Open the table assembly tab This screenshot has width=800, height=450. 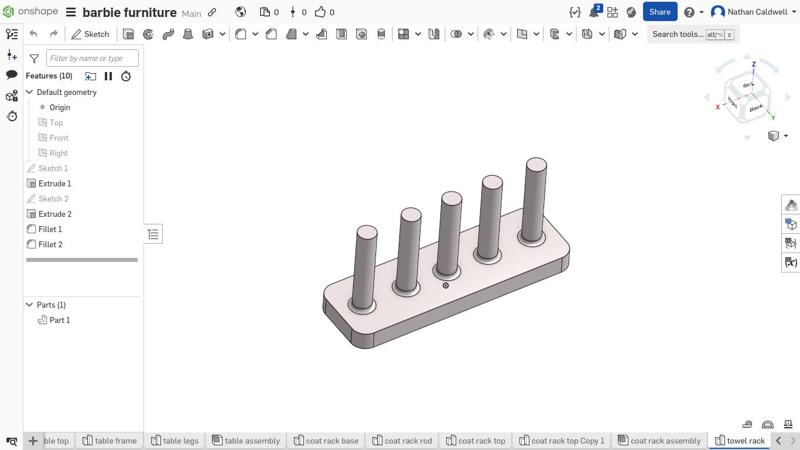246,440
